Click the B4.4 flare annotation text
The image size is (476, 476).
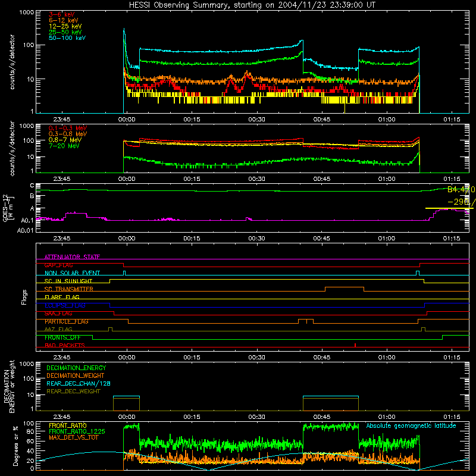pyautogui.click(x=461, y=189)
